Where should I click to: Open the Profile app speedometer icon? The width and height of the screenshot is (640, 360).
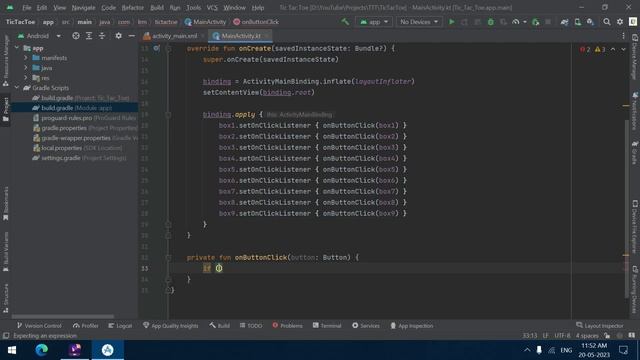coord(516,22)
